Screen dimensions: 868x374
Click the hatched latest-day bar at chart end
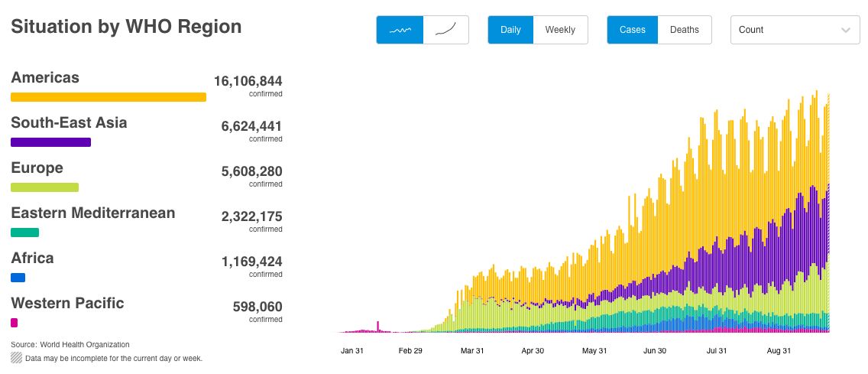point(828,213)
